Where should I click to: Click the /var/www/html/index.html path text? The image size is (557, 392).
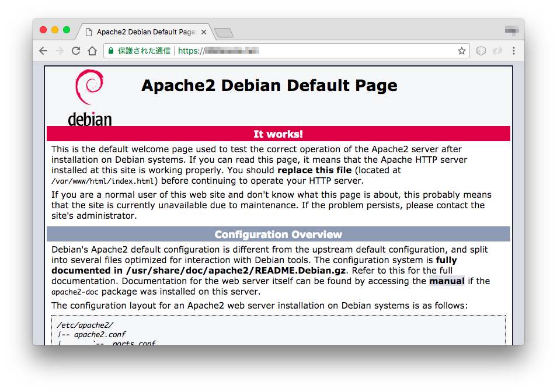click(x=103, y=181)
